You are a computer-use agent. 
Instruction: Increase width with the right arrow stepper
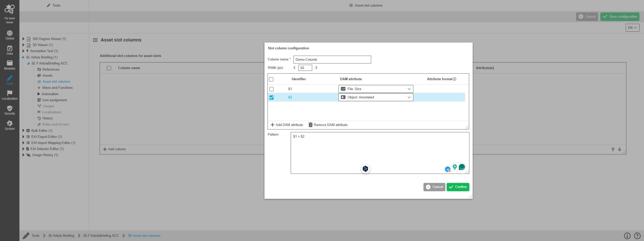(x=316, y=68)
